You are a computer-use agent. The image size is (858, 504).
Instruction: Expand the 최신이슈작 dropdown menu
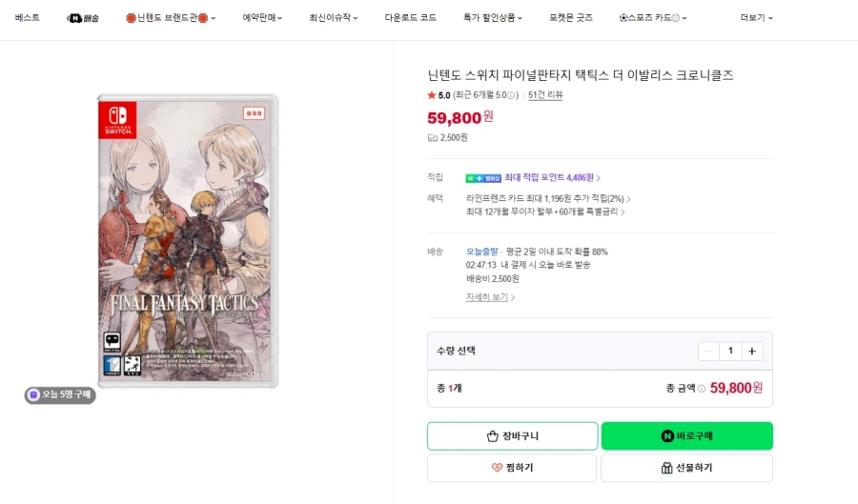[x=334, y=17]
